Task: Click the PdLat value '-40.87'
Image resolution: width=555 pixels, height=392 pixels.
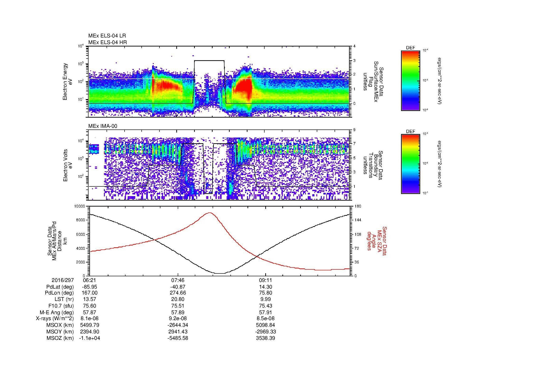Action: coord(178,287)
